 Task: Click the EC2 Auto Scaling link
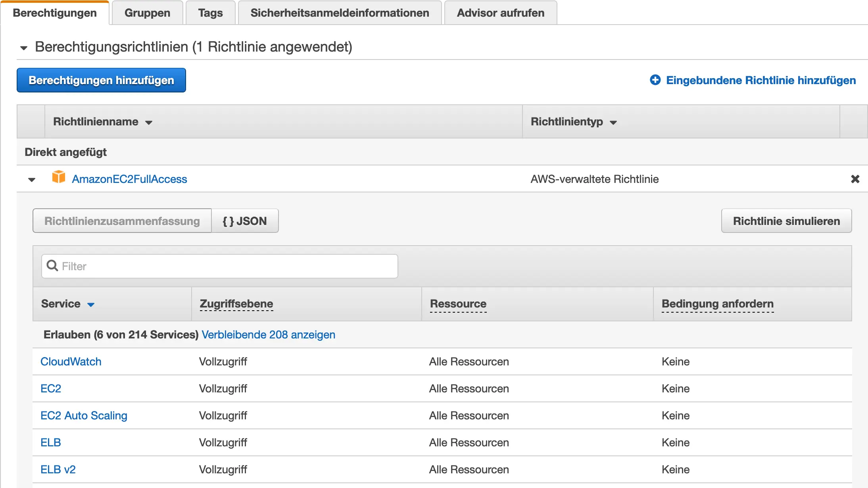click(84, 415)
